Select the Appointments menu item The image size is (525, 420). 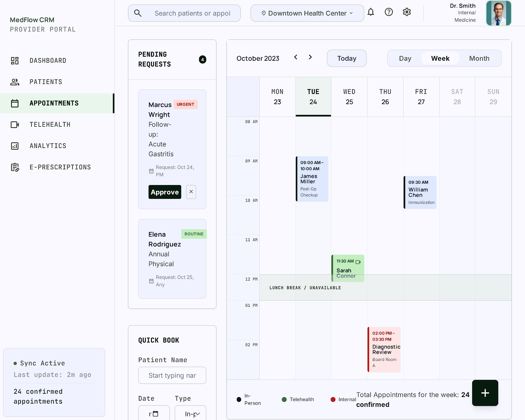click(x=57, y=103)
